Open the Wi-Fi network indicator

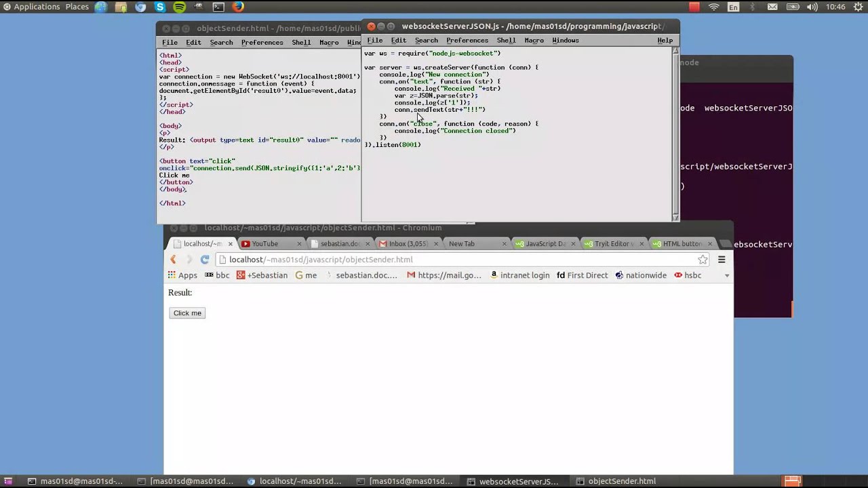pos(714,7)
